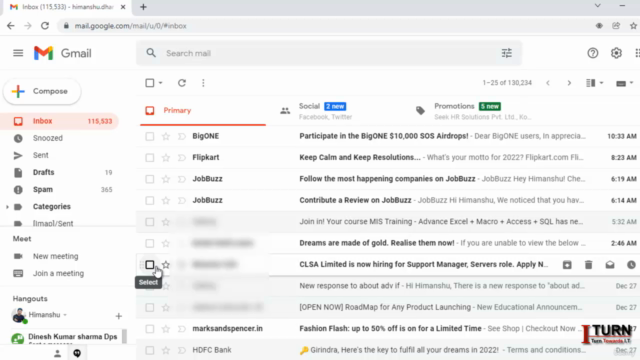Expand the Categories label
Image resolution: width=640 pixels, height=360 pixels.
7,207
